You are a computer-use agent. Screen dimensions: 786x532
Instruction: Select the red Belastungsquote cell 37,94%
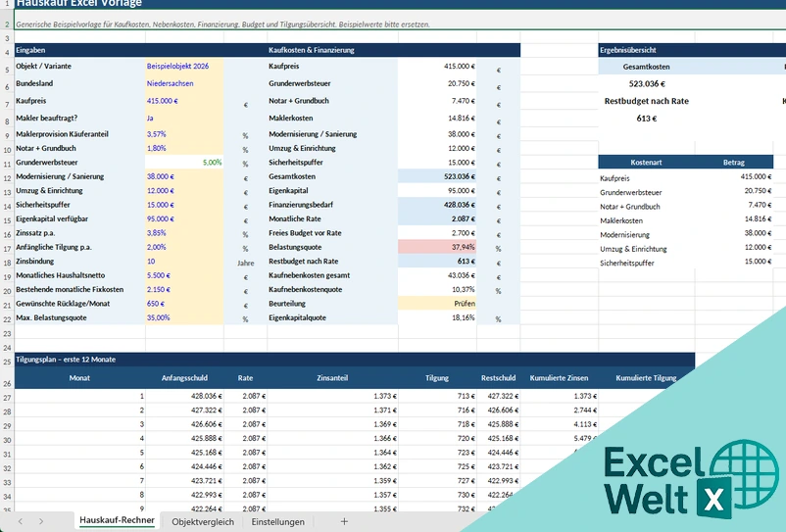[x=437, y=247]
